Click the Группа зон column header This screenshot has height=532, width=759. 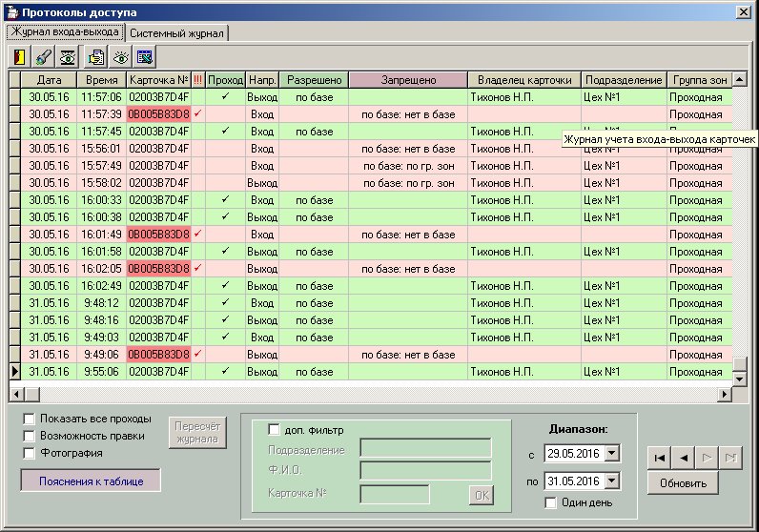point(700,80)
